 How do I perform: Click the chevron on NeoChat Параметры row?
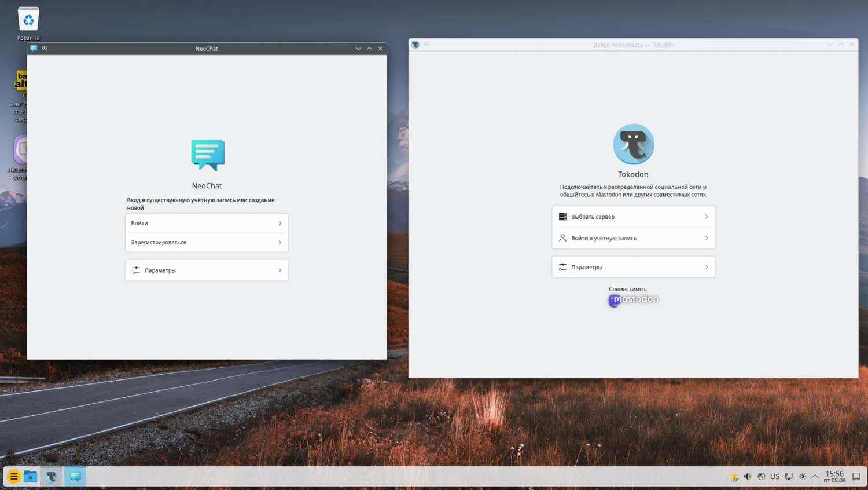tap(280, 270)
